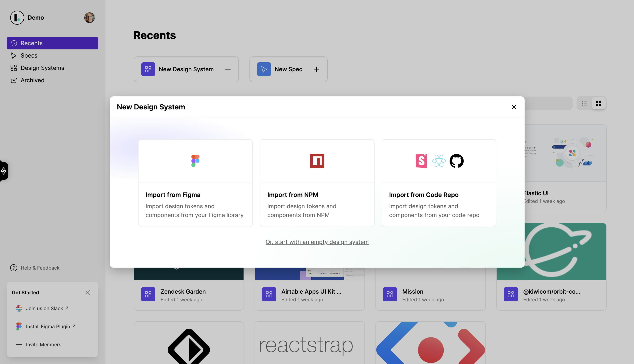Click plus icon next to Invite Members

tap(19, 345)
